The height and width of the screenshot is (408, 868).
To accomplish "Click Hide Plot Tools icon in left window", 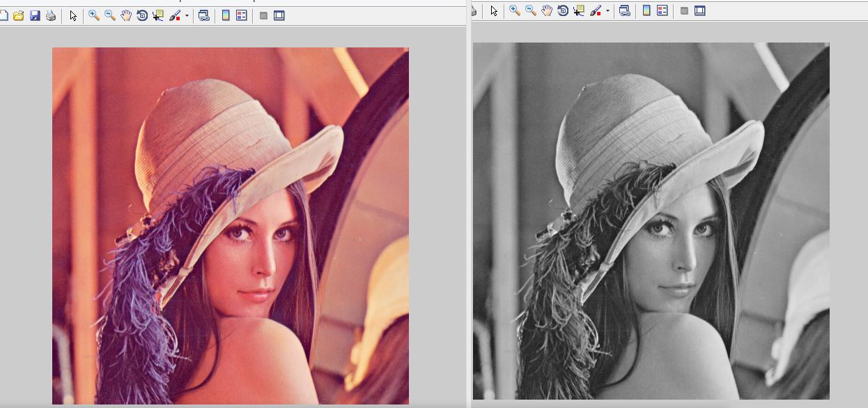I will [x=263, y=15].
